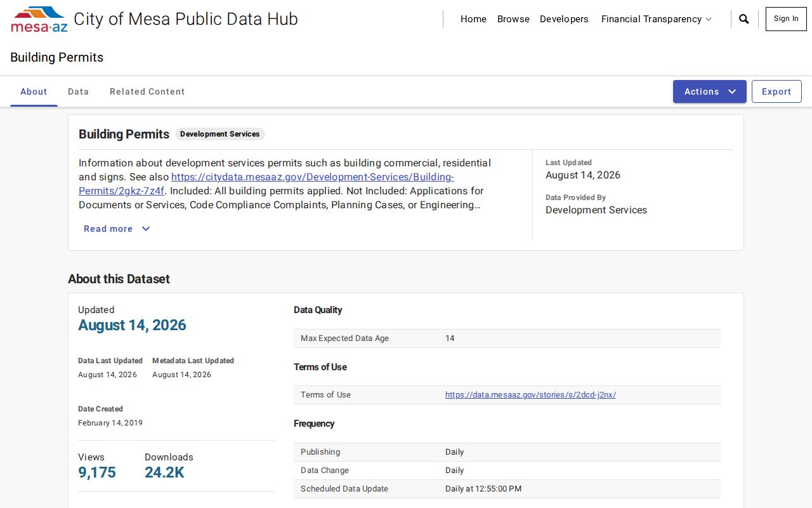Open the Actions dropdown button
Image resolution: width=812 pixels, height=508 pixels.
(710, 91)
